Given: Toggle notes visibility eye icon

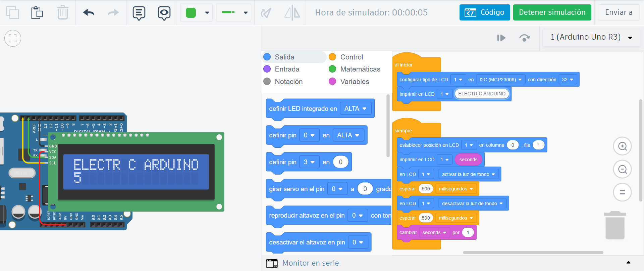Looking at the screenshot, I should (x=164, y=13).
